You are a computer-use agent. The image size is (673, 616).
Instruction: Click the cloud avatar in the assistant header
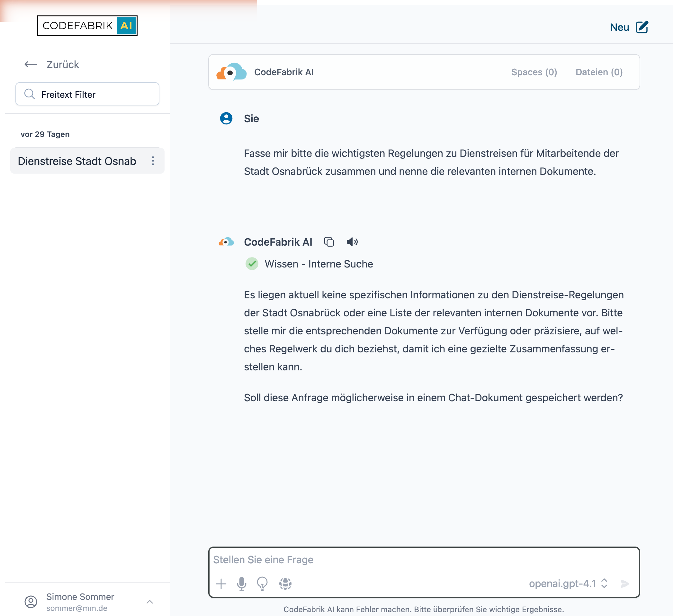click(x=232, y=72)
